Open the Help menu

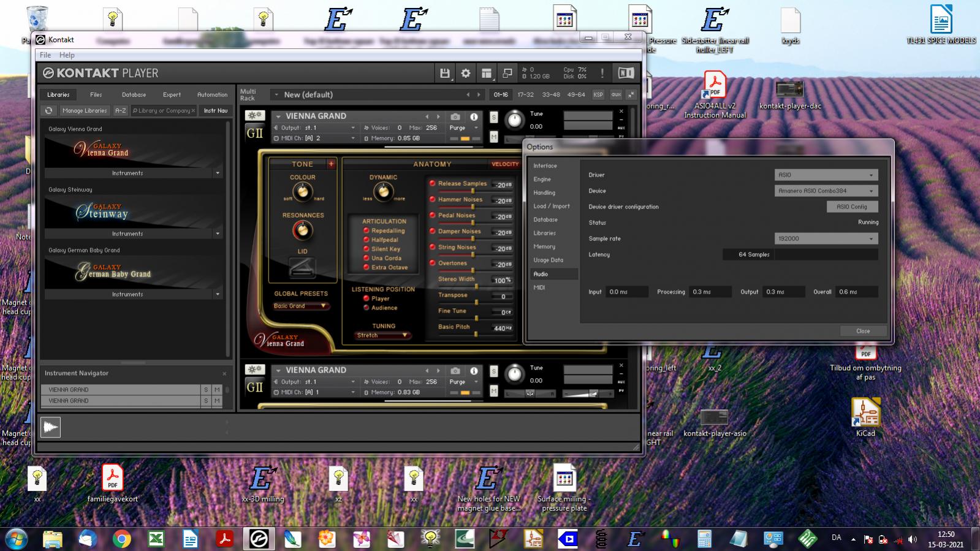tap(67, 55)
